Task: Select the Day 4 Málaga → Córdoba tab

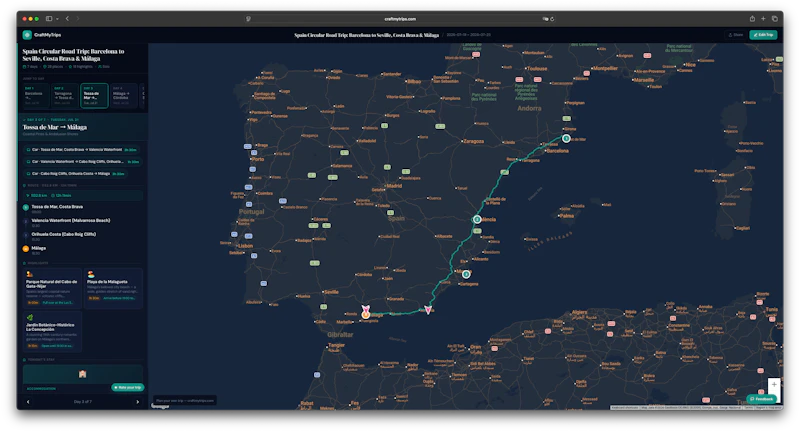Action: (124, 95)
